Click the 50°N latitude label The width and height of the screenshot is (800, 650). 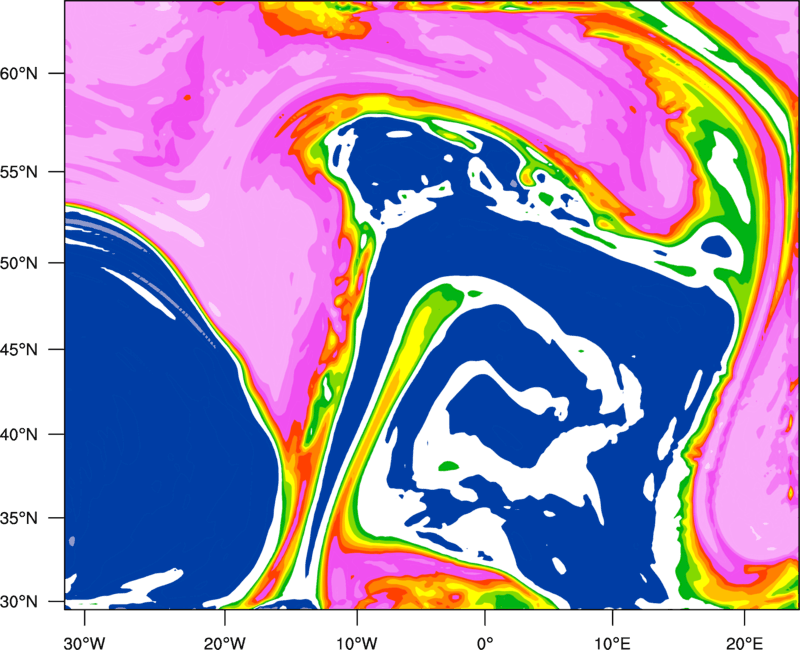coord(19,263)
